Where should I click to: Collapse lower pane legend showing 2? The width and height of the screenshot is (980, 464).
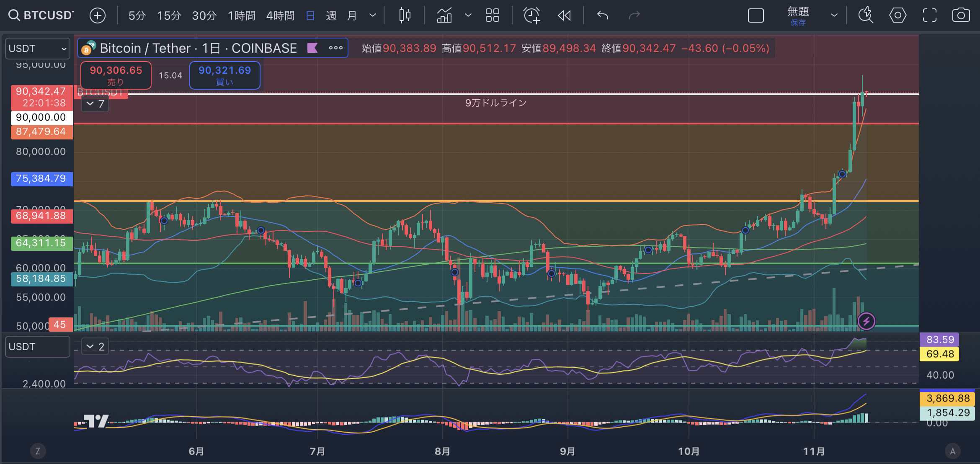click(x=95, y=346)
